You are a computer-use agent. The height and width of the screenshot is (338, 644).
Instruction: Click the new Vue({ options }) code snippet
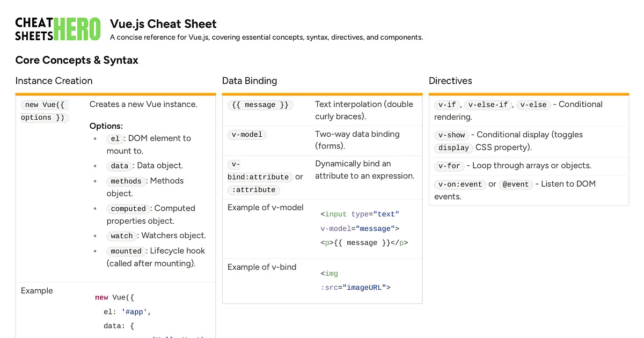(45, 111)
